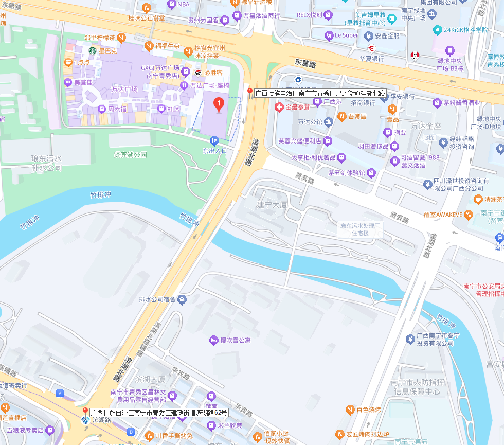Click the 万达公馆 residence icon
This screenshot has height=445, width=504.
329,122
